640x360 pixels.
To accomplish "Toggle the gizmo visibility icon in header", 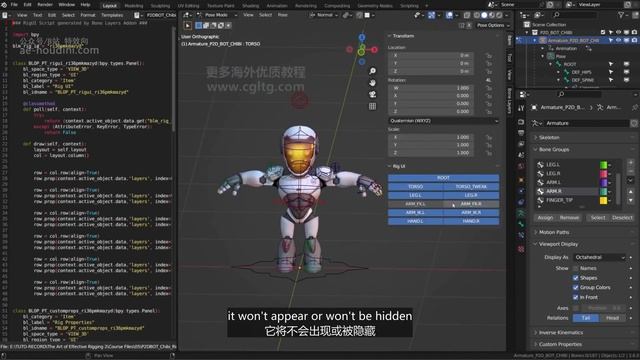I will [432, 15].
